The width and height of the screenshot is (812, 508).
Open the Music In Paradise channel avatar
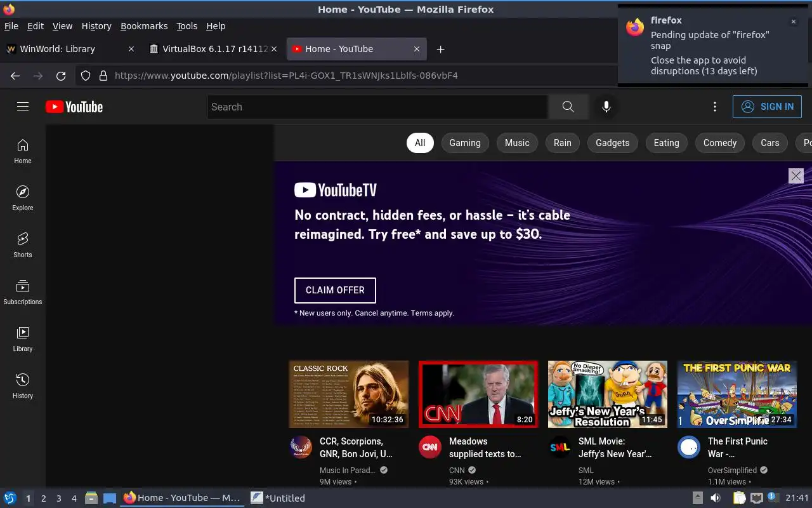coord(301,447)
